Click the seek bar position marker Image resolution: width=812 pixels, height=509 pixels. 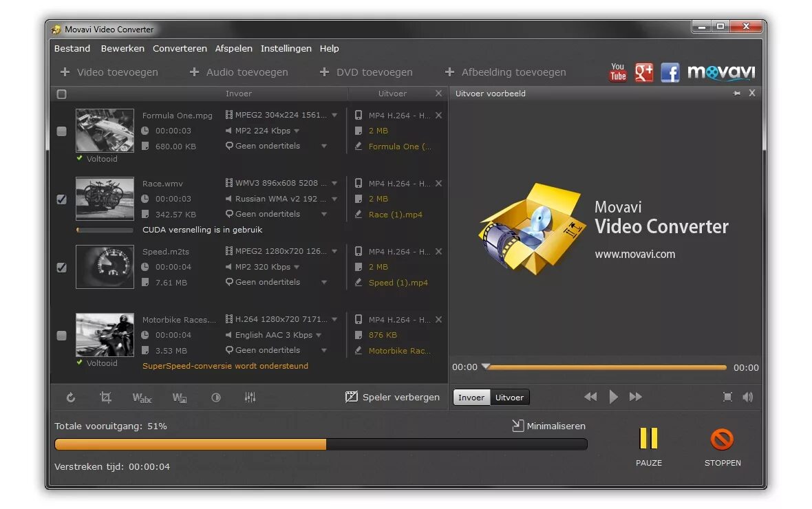[486, 366]
